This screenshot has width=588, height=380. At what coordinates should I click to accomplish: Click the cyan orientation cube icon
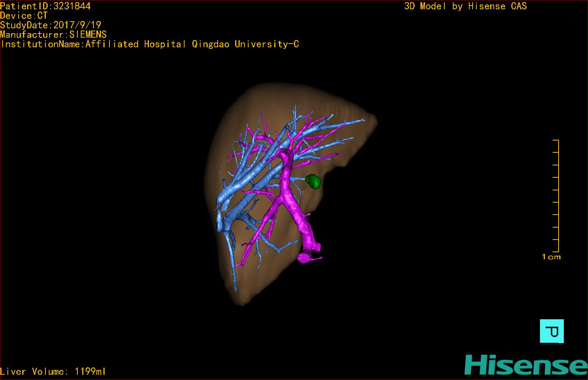coord(552,331)
